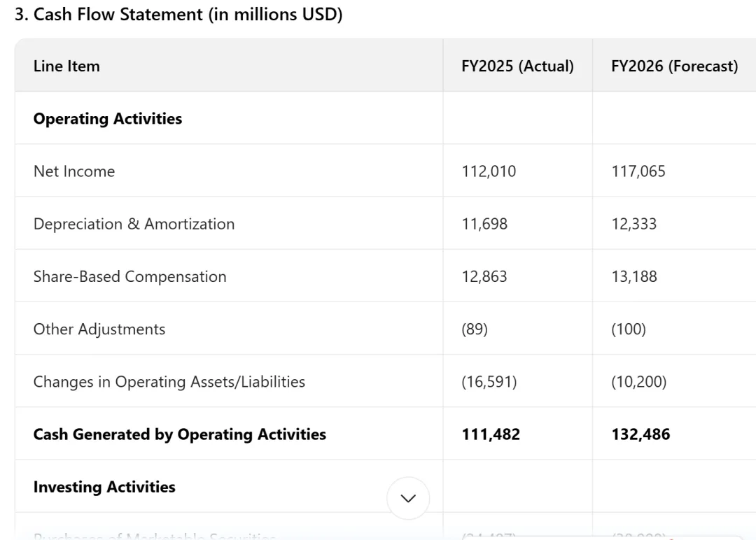Click the scroll-down chevron button
This screenshot has width=756, height=540.
click(408, 498)
